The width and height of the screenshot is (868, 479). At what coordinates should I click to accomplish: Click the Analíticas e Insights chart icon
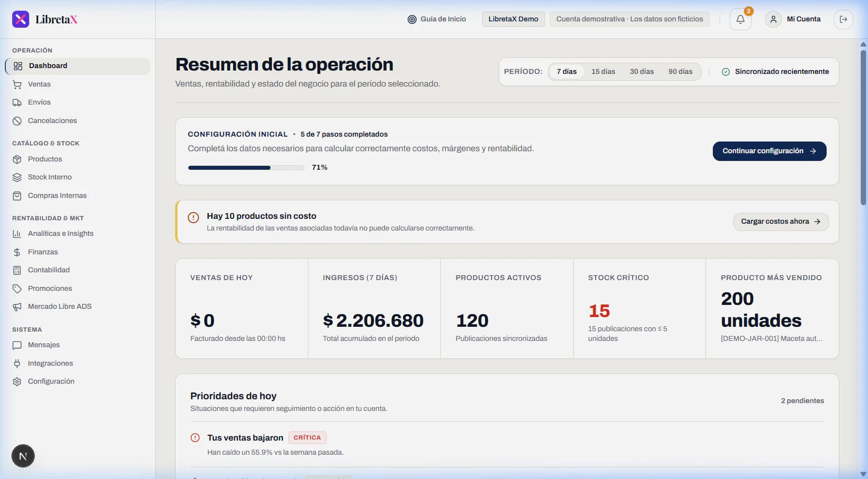(x=17, y=234)
